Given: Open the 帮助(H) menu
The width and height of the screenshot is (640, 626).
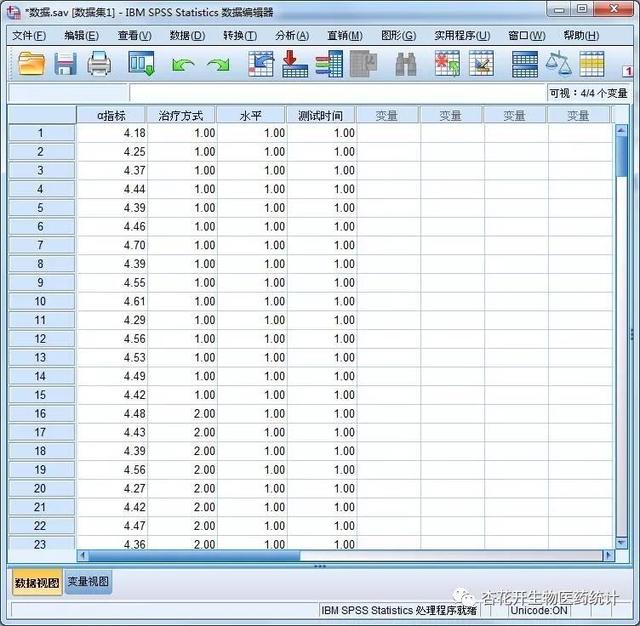Looking at the screenshot, I should click(x=582, y=36).
